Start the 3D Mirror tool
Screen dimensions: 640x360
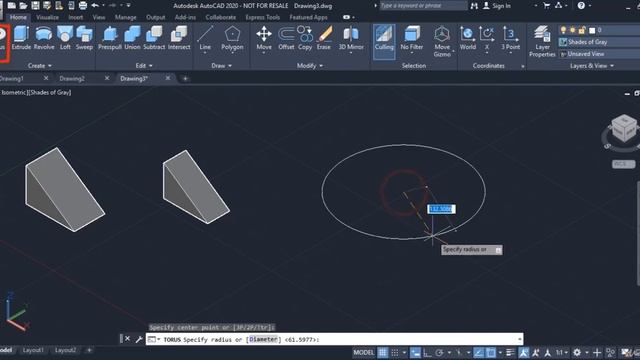click(351, 38)
